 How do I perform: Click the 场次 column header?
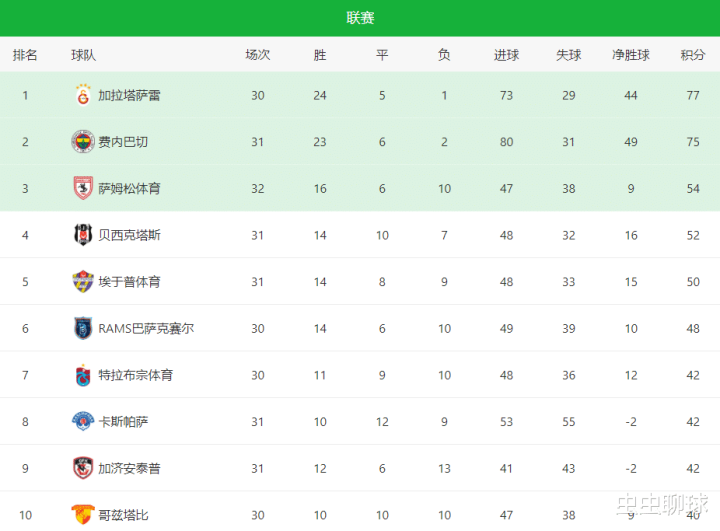[258, 55]
